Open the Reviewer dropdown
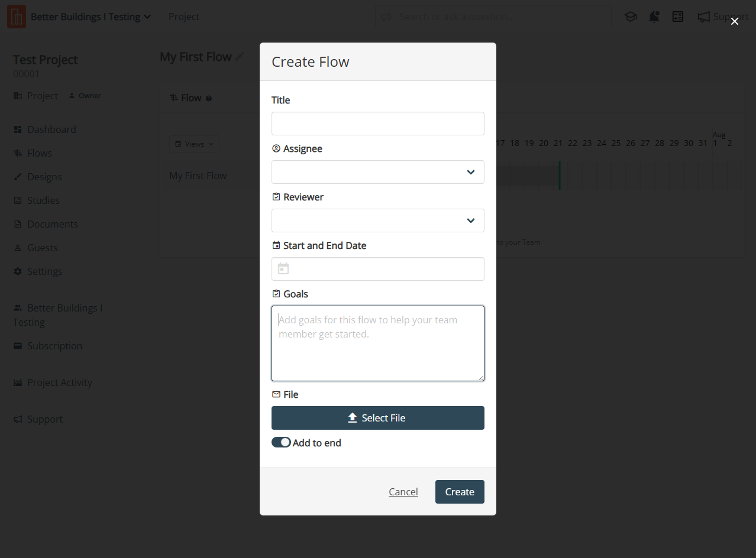This screenshot has width=756, height=558. (377, 220)
